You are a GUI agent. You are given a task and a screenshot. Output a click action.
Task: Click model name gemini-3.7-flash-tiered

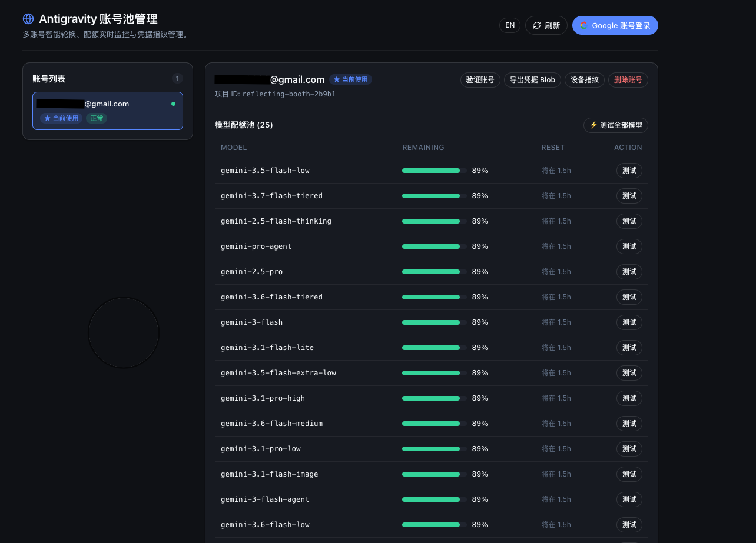(x=271, y=196)
